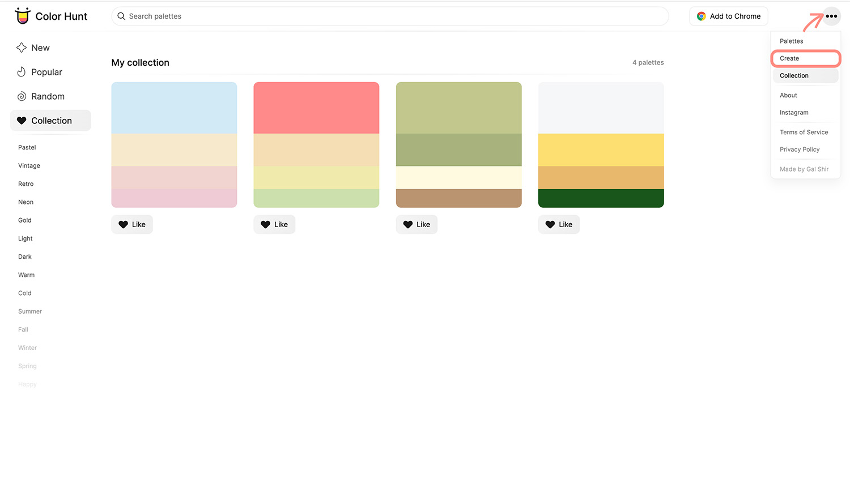
Task: Open the three-dots more menu
Action: point(831,16)
